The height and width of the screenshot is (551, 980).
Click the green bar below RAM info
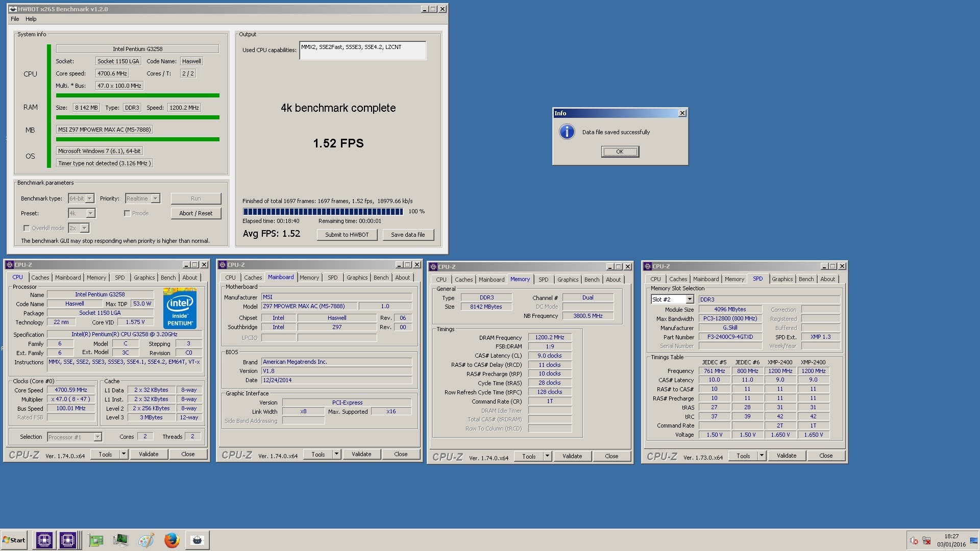coord(138,117)
